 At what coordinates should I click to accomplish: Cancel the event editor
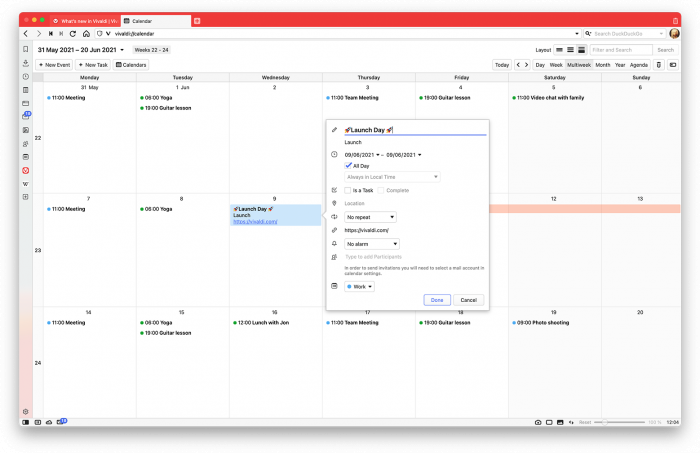468,300
